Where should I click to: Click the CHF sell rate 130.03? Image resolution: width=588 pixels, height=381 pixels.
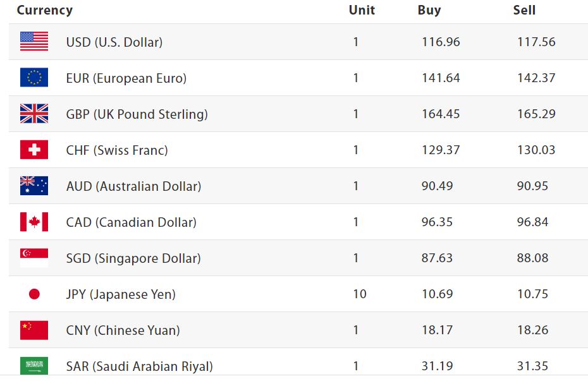[536, 150]
